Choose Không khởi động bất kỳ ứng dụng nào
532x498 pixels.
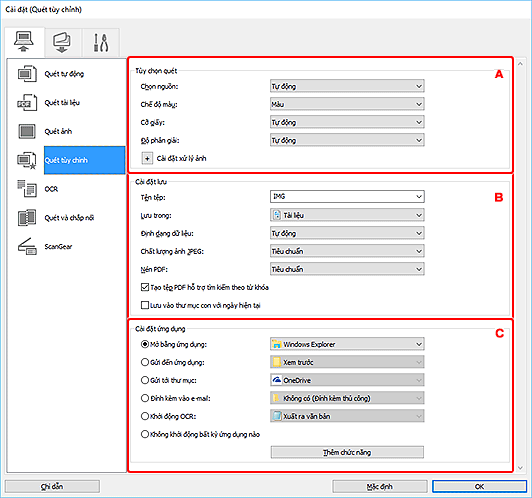pos(145,434)
